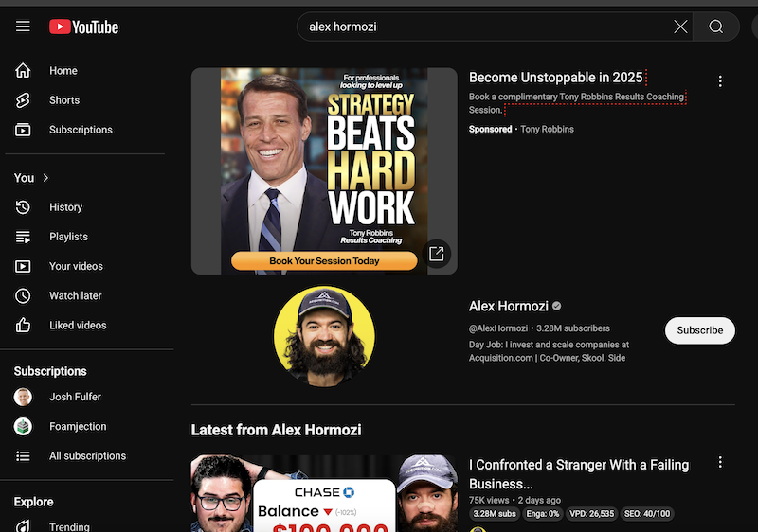Open Playlists in sidebar

[x=68, y=237]
